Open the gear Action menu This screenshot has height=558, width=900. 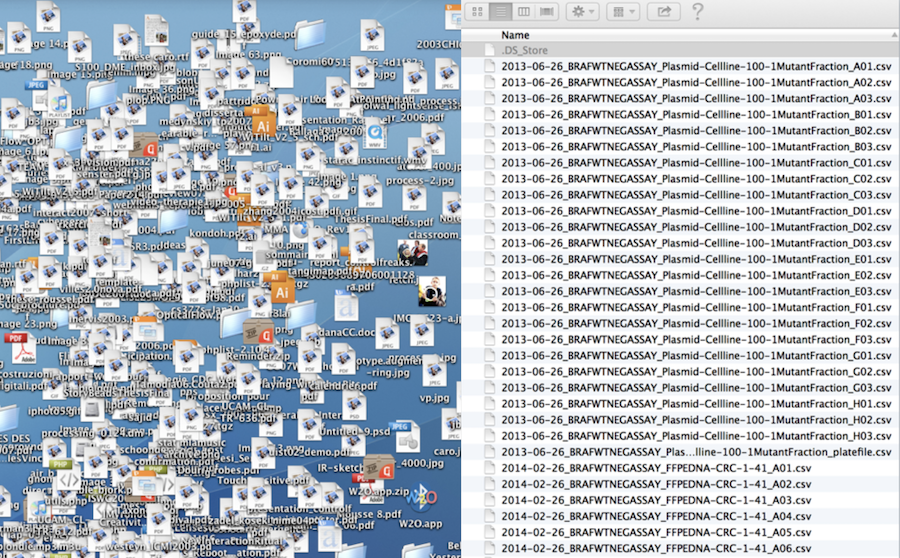pos(582,11)
